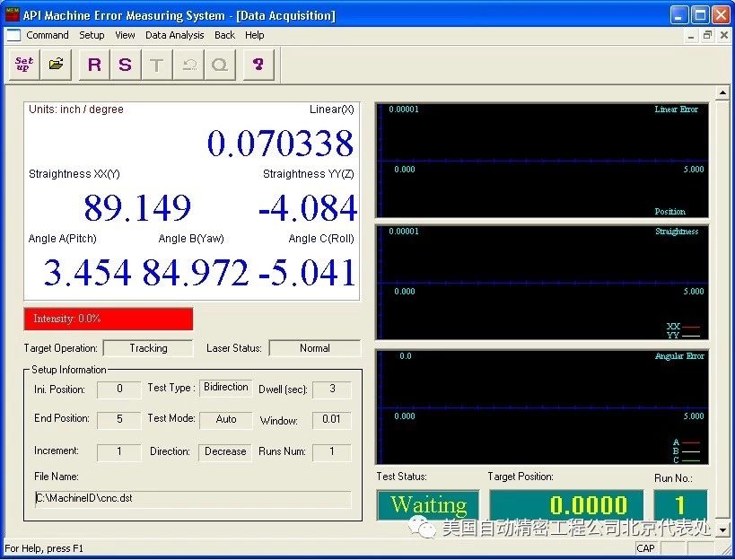The image size is (735, 560).
Task: Click the CAP indicator in status bar
Action: [646, 548]
